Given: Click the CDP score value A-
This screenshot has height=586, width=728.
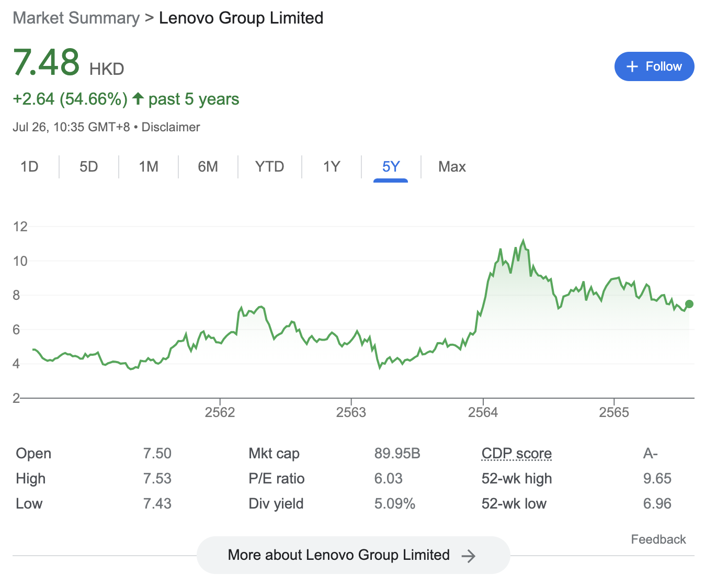Looking at the screenshot, I should tap(651, 454).
